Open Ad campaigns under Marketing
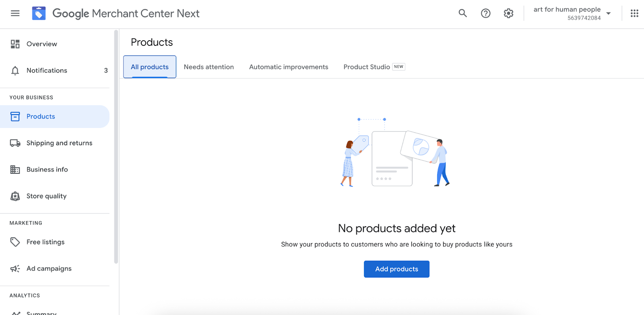644x315 pixels. tap(55, 269)
